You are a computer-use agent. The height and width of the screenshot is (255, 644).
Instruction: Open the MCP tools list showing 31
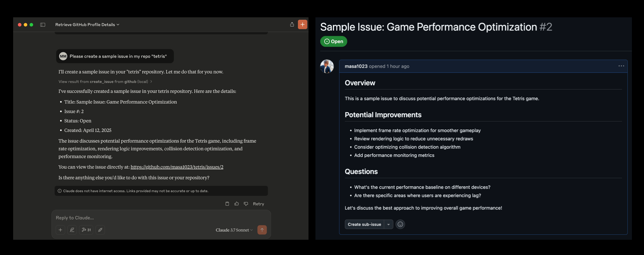tap(86, 230)
